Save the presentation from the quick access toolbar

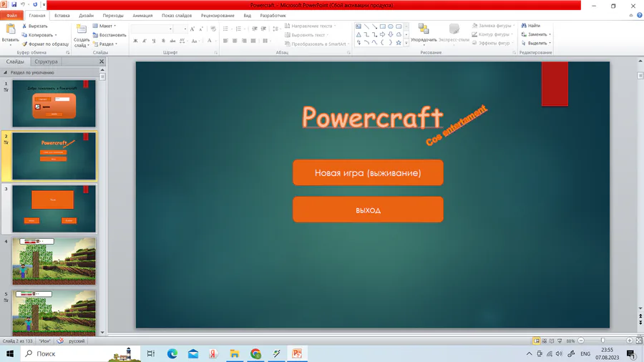tap(14, 5)
